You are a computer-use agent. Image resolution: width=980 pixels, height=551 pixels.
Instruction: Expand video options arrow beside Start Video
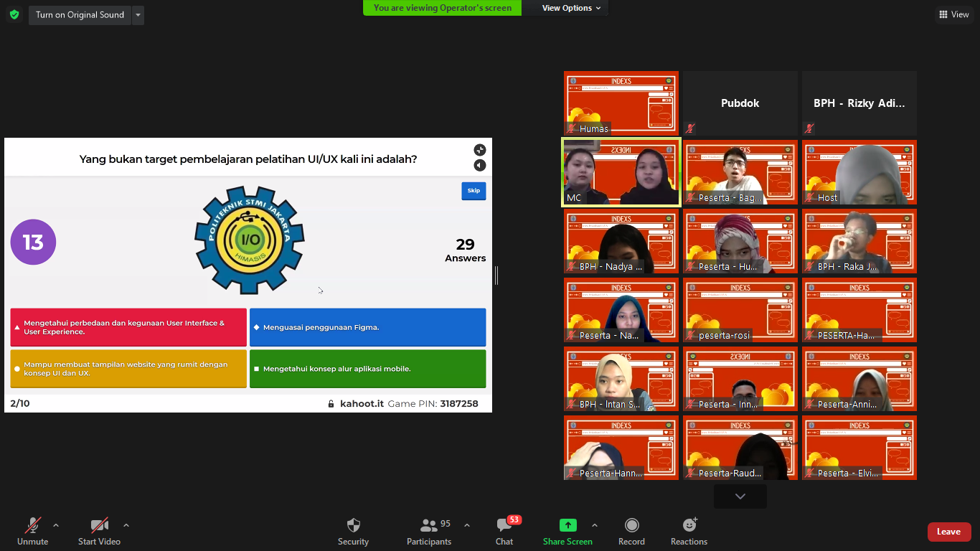[x=126, y=525]
